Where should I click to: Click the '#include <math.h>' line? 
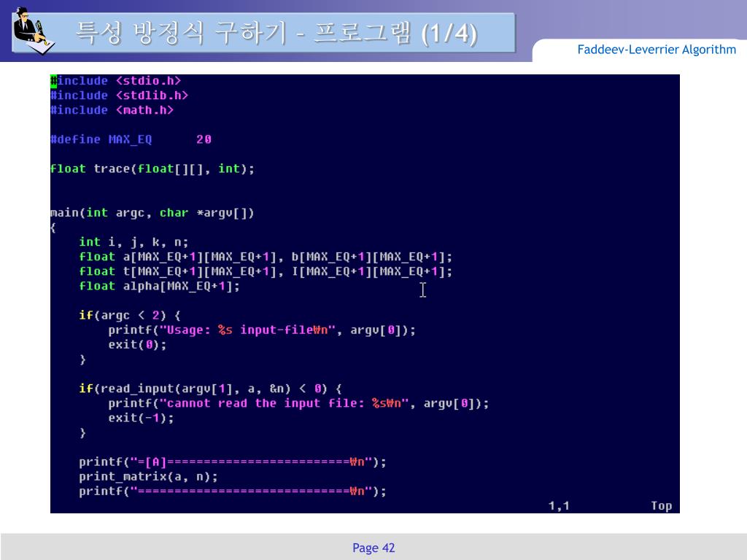click(112, 111)
